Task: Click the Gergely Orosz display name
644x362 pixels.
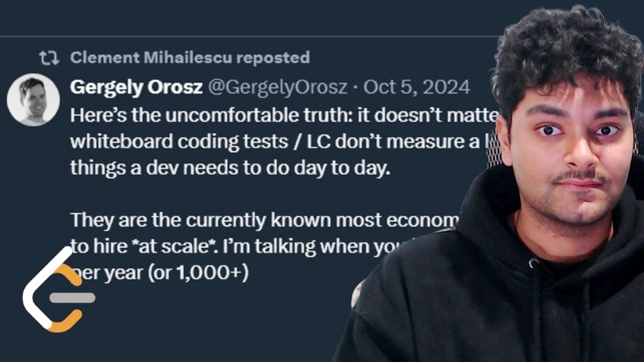Action: (136, 87)
